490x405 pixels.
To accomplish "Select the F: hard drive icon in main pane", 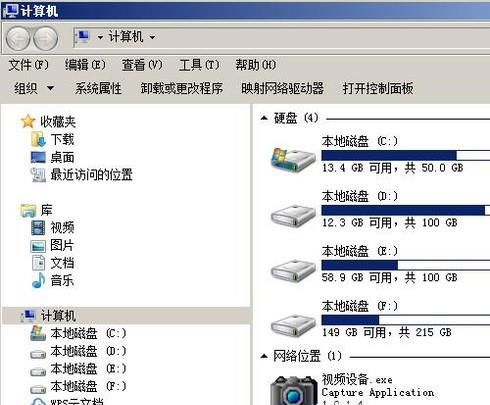I will (293, 325).
